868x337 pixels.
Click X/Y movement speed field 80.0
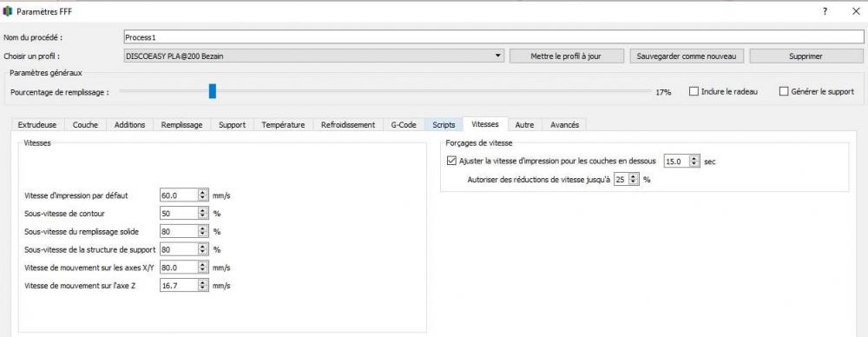(179, 268)
